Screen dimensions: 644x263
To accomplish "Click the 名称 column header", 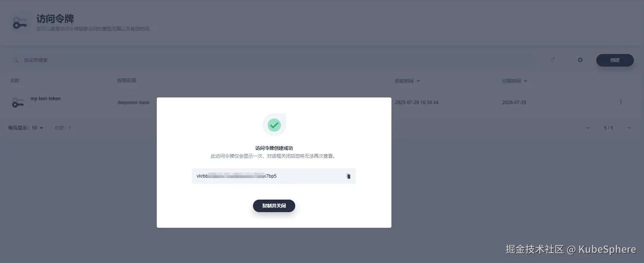I will [x=14, y=81].
